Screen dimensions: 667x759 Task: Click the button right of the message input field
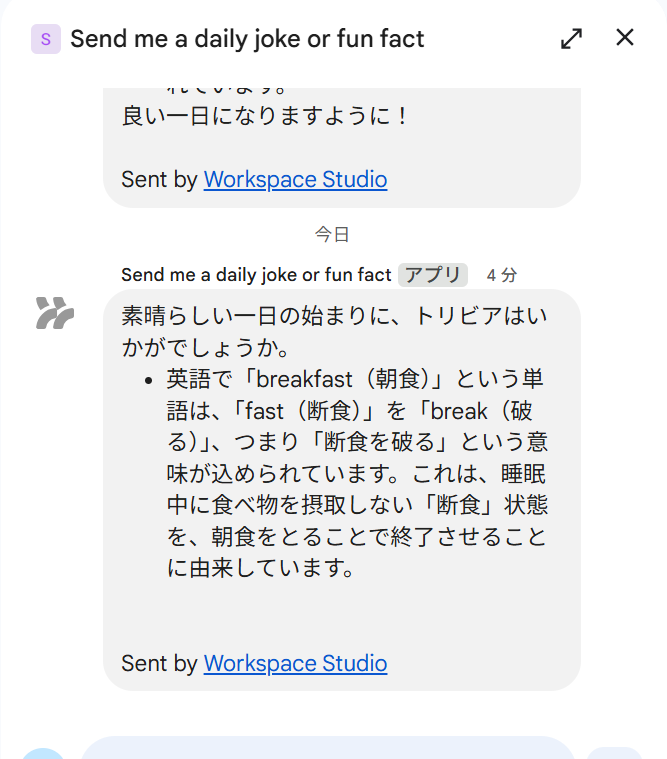coord(612,752)
